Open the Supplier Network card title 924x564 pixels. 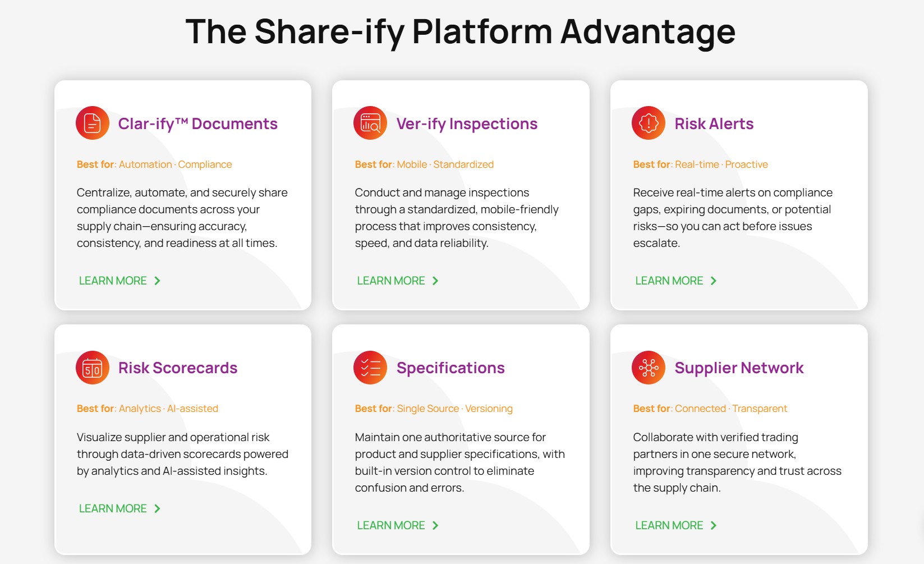click(739, 368)
